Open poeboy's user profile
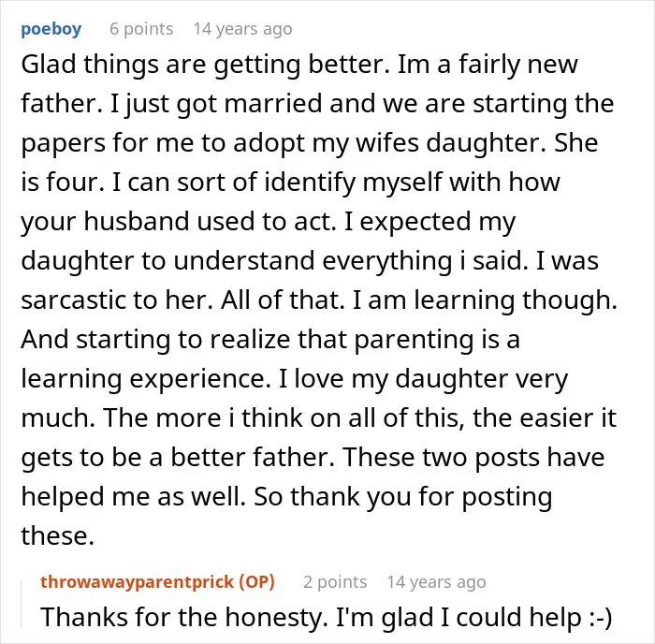655x644 pixels. coord(51,29)
